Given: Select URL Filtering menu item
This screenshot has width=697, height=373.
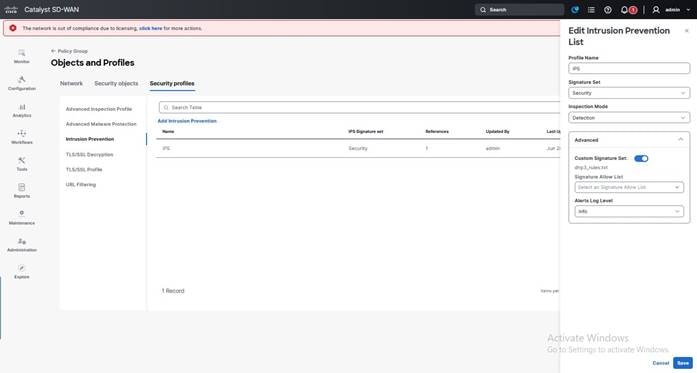Looking at the screenshot, I should tap(80, 184).
